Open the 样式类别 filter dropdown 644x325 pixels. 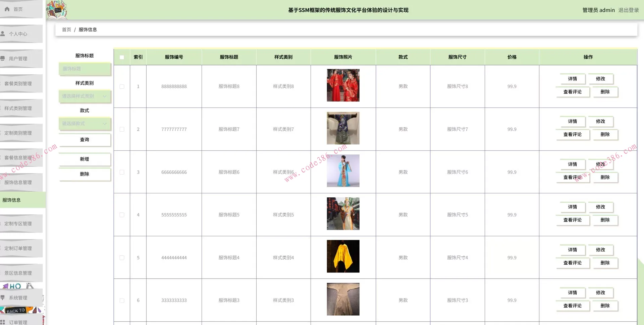point(85,96)
